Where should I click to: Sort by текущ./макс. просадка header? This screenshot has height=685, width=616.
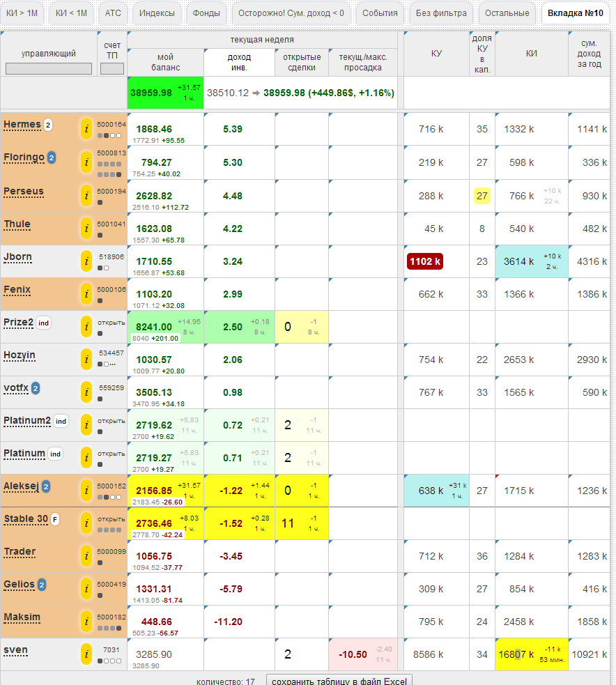coord(362,62)
